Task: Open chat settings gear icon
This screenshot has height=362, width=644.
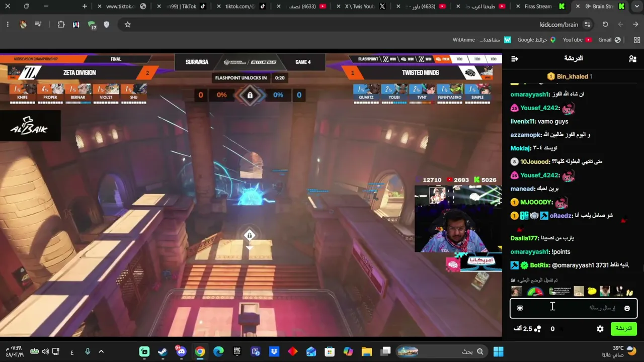Action: point(600,329)
